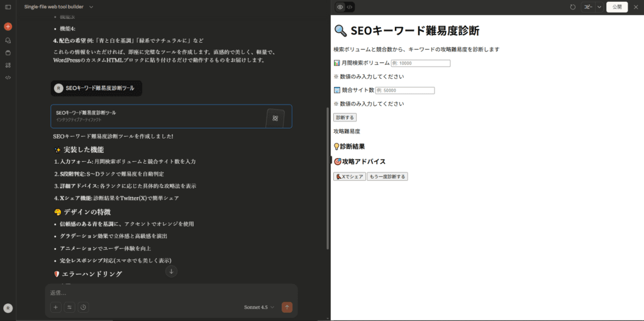This screenshot has width=644, height=321.
Task: Open the Projects icon in sidebar
Action: point(8,53)
